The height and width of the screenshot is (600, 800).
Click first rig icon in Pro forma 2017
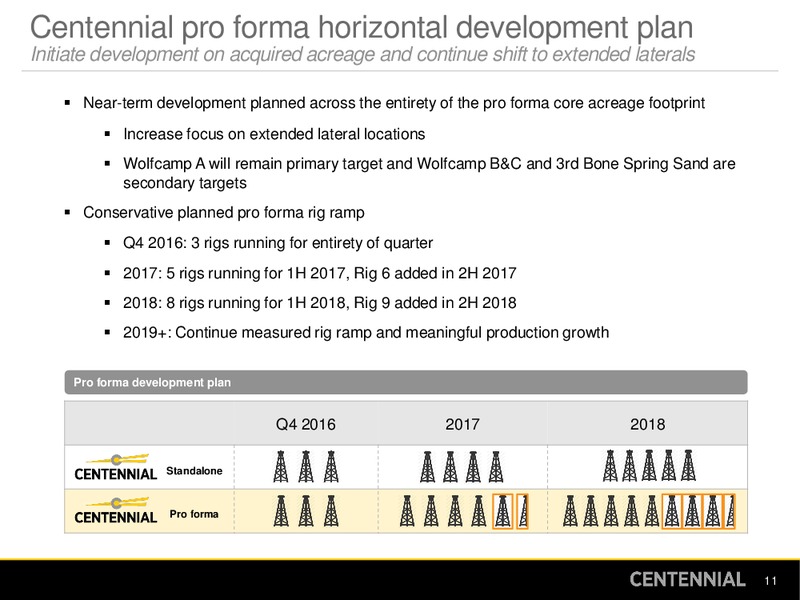coord(407,511)
